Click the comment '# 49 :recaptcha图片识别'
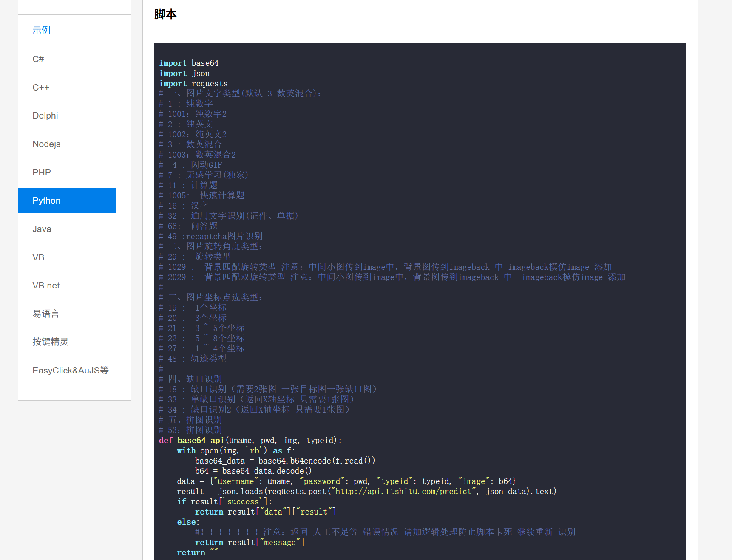 click(x=211, y=236)
